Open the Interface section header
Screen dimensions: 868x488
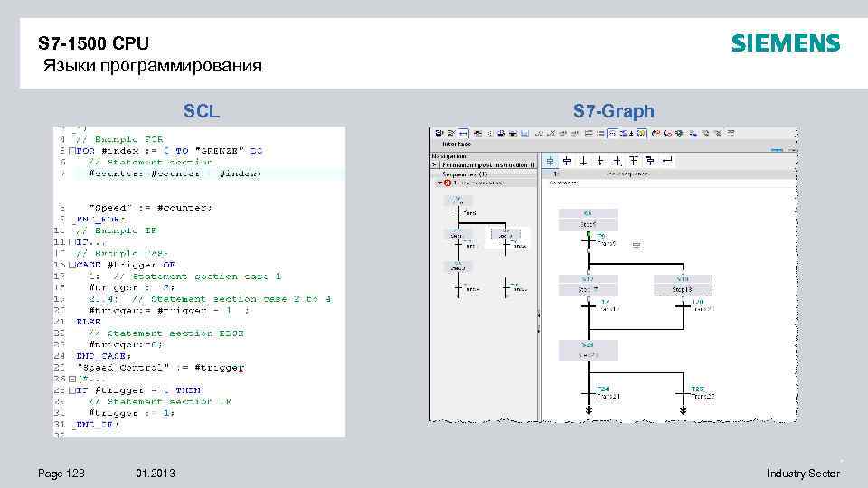[x=457, y=145]
